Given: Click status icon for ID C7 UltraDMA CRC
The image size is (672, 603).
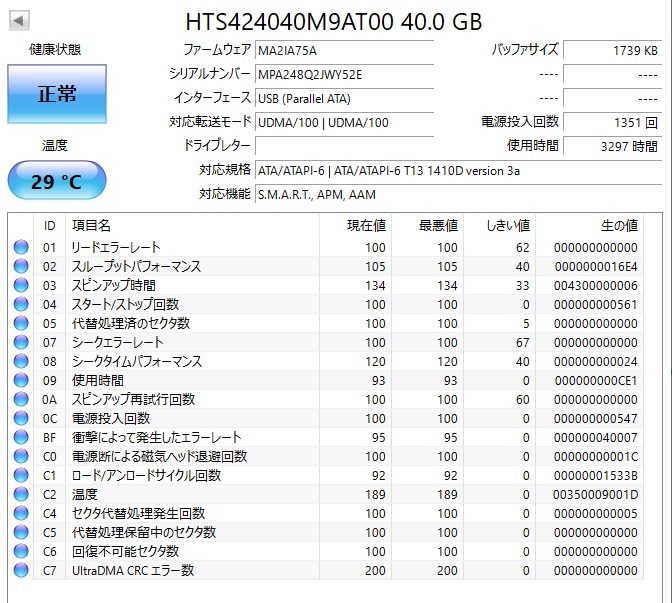Looking at the screenshot, I should point(21,570).
